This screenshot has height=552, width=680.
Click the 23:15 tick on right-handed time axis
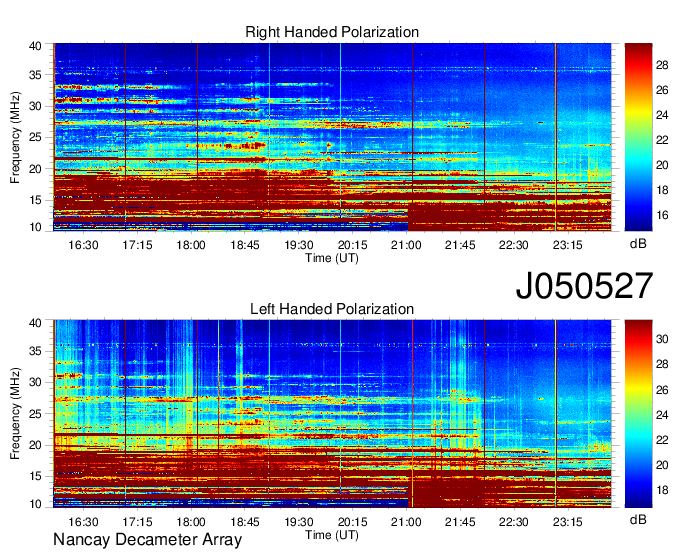(x=568, y=245)
